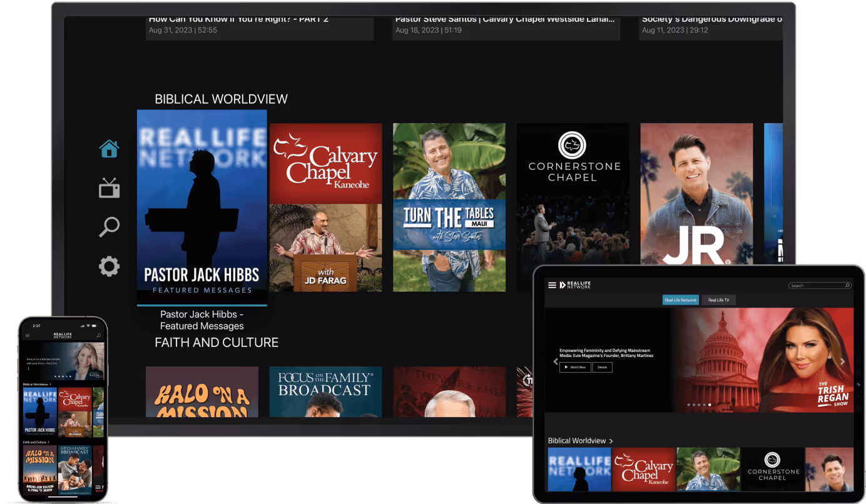Open Calvary Chapel tile on the phone
This screenshot has width=866, height=504.
pos(75,411)
